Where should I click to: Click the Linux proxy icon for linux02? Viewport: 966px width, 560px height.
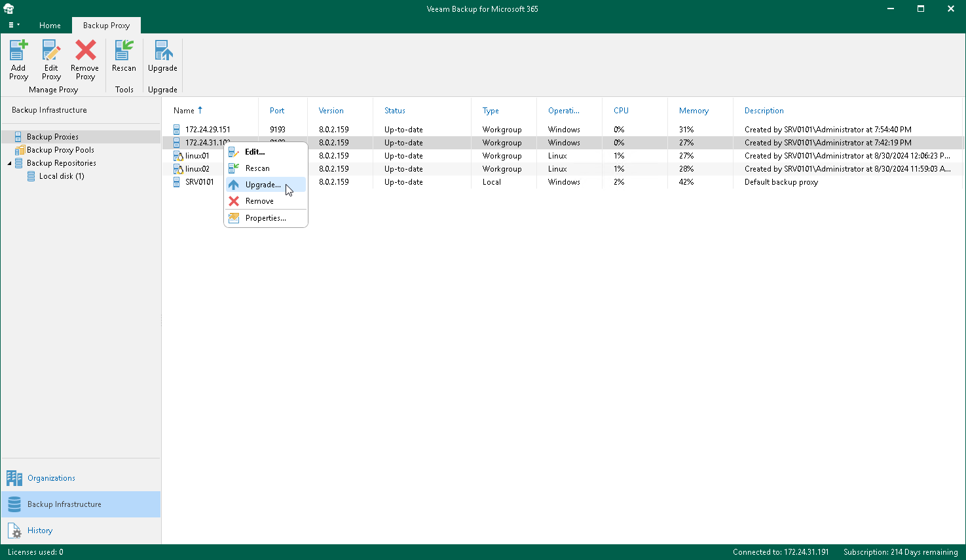tap(178, 169)
